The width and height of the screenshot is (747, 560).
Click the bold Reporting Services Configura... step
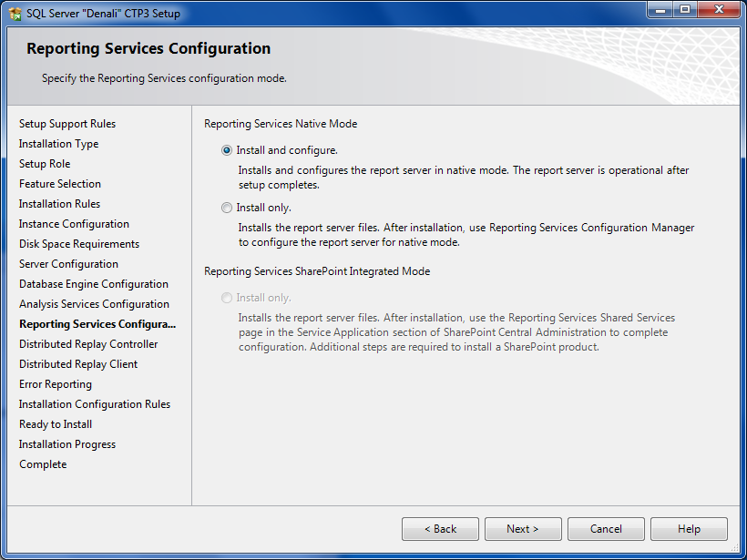click(x=97, y=324)
